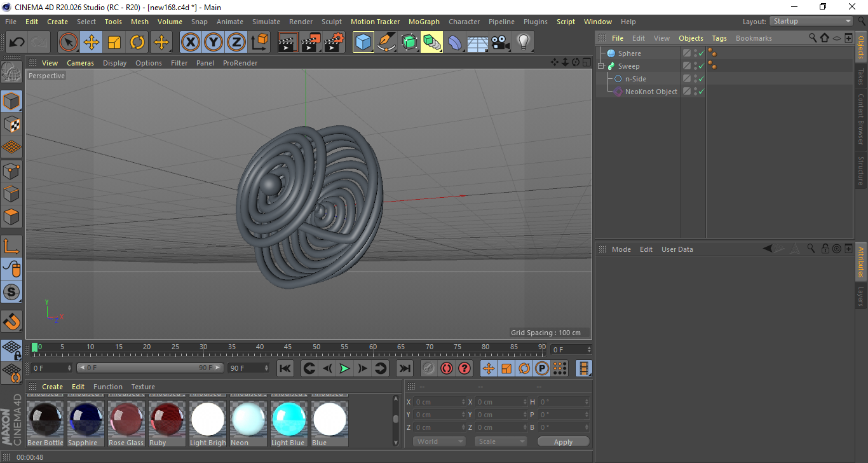Click the coordinate system icon

[259, 43]
